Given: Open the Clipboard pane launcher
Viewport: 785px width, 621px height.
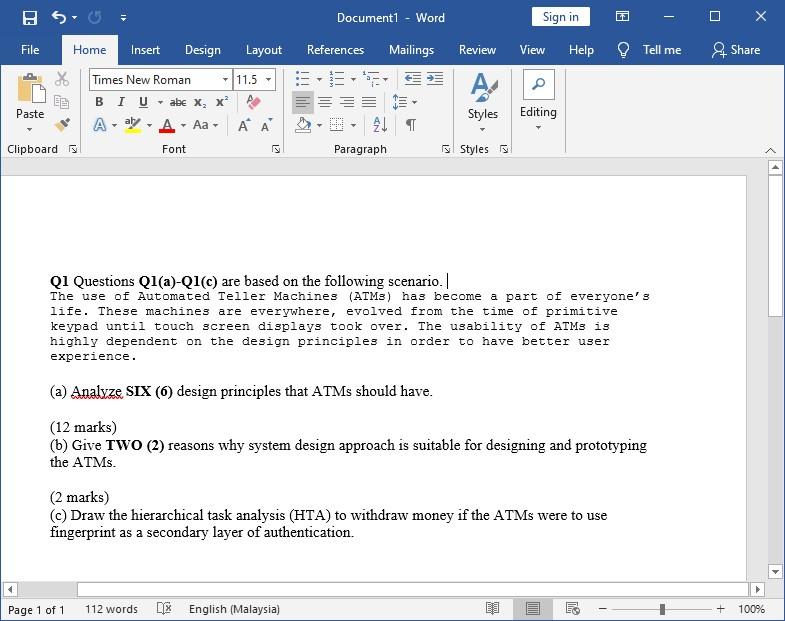Looking at the screenshot, I should pyautogui.click(x=73, y=149).
